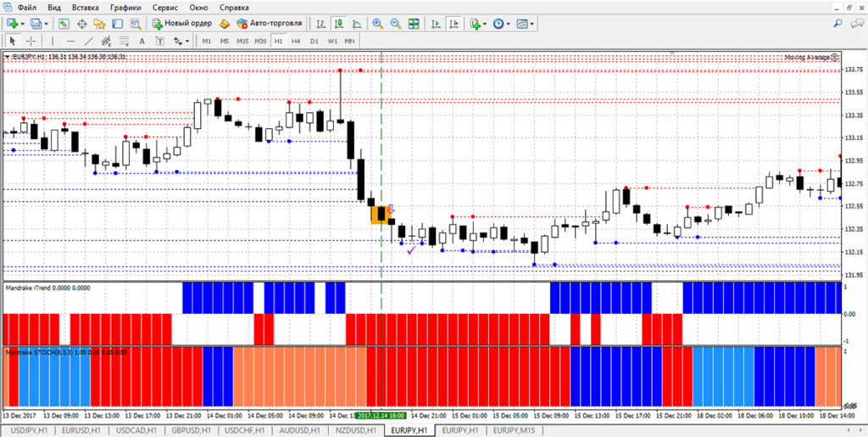The height and width of the screenshot is (437, 868).
Task: Click the Новый ордер button
Action: point(181,24)
